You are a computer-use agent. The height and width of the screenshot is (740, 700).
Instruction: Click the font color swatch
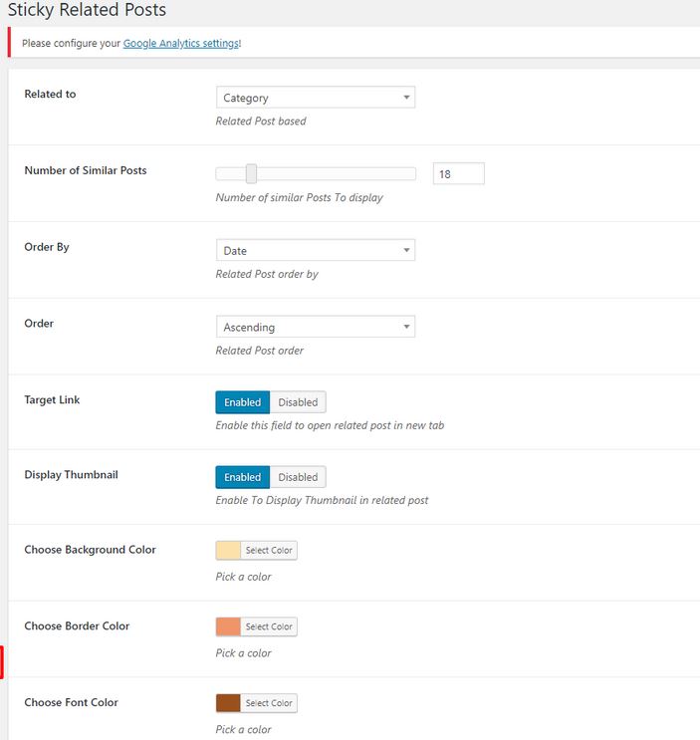click(x=228, y=703)
